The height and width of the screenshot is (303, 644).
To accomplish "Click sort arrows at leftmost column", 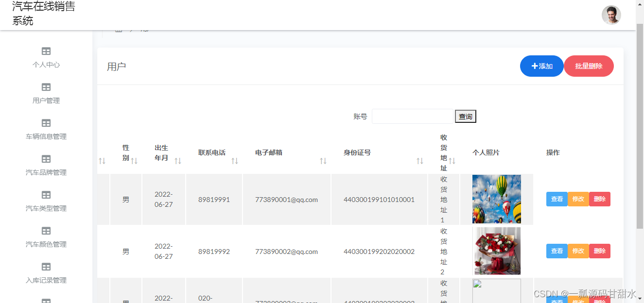I will pos(102,161).
